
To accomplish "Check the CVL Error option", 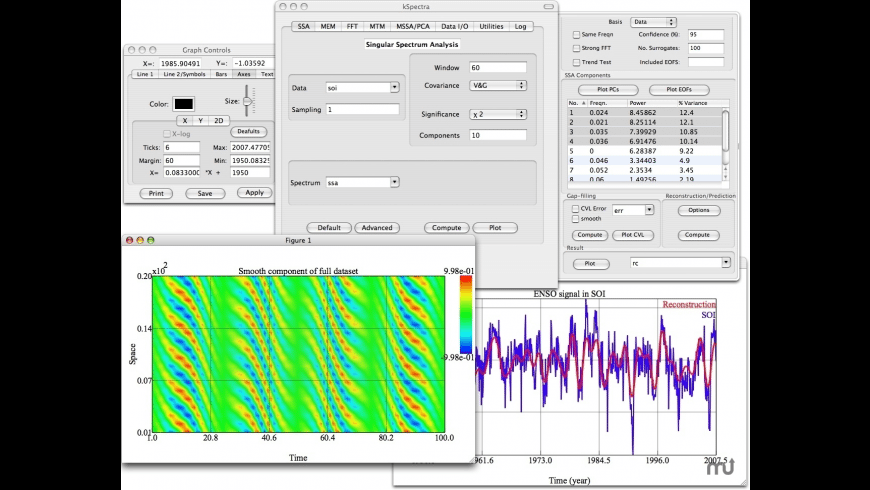I will click(x=573, y=208).
